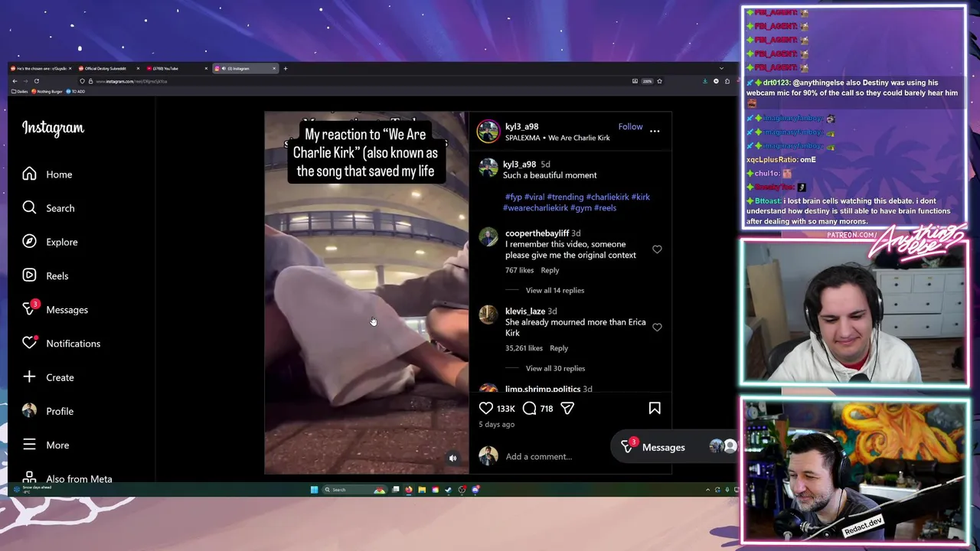Open the Windows Start menu
This screenshot has height=551, width=980.
click(314, 490)
